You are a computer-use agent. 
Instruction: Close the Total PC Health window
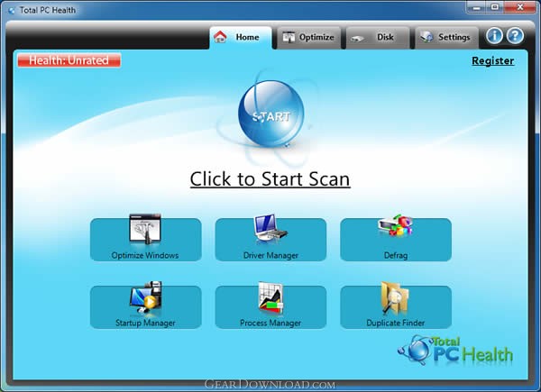520,7
